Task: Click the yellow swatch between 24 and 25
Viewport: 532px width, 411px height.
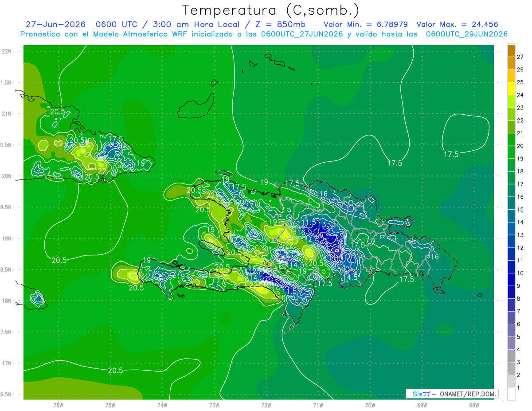Action: [x=511, y=89]
